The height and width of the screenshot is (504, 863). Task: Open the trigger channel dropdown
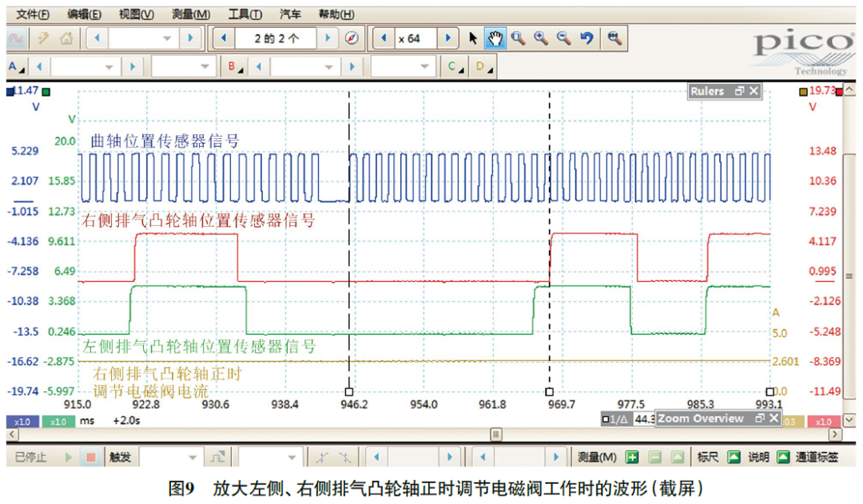[292, 457]
